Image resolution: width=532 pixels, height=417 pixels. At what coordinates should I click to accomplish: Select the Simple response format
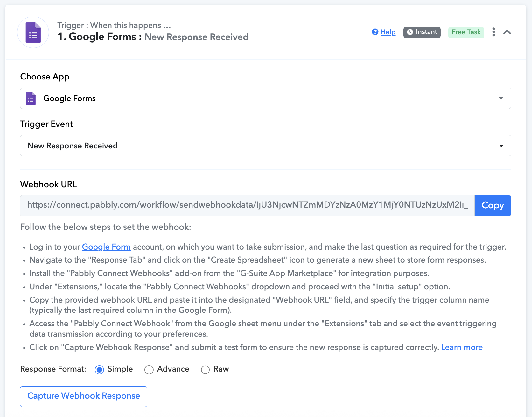point(100,370)
